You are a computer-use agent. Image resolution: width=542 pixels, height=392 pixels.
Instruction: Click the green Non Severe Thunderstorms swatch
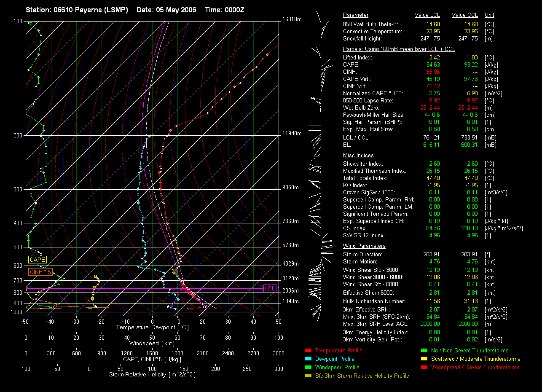(424, 350)
